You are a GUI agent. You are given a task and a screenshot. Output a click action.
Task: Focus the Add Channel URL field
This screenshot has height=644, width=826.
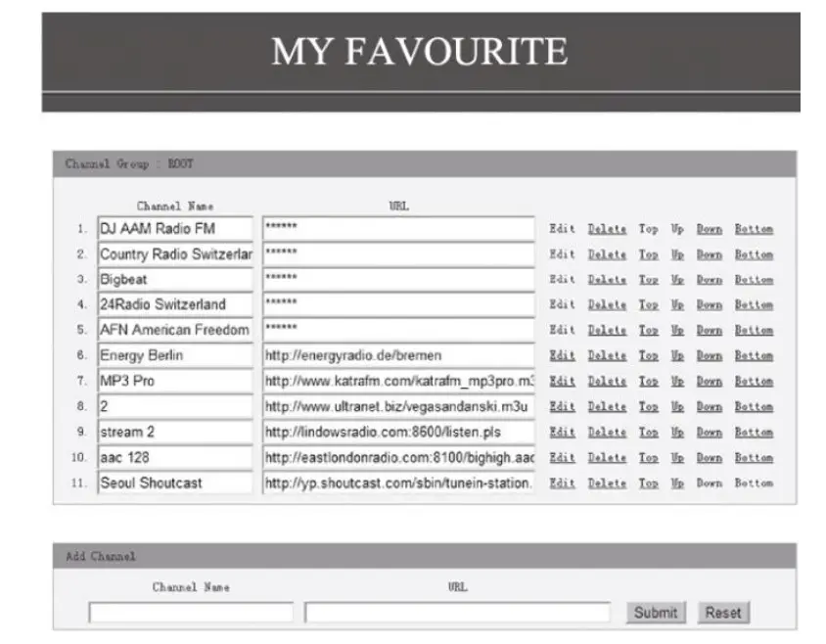[x=458, y=613]
